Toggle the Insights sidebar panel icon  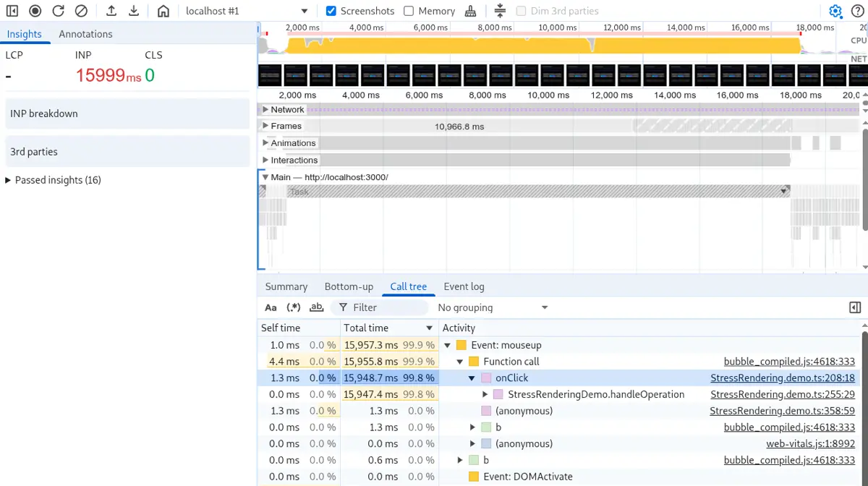[x=12, y=11]
